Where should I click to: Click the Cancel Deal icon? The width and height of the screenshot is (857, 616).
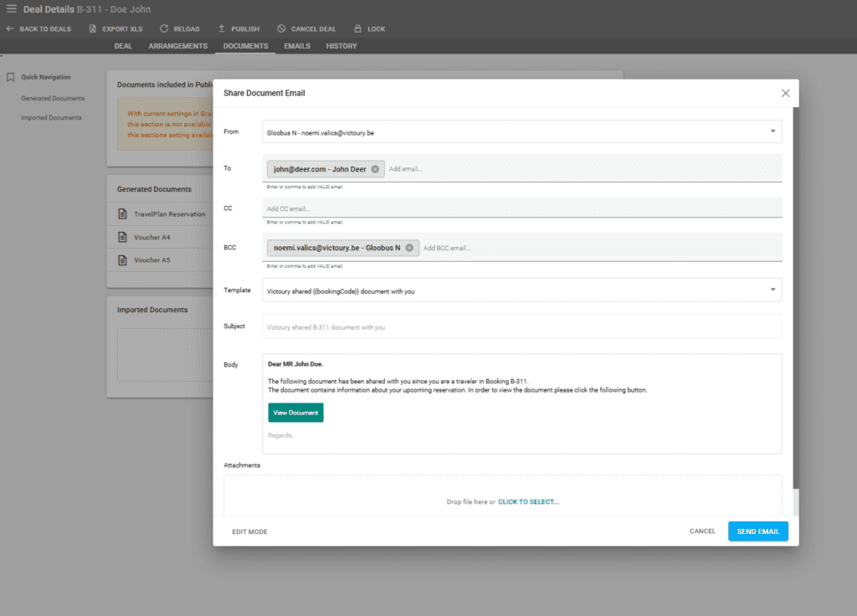click(281, 28)
